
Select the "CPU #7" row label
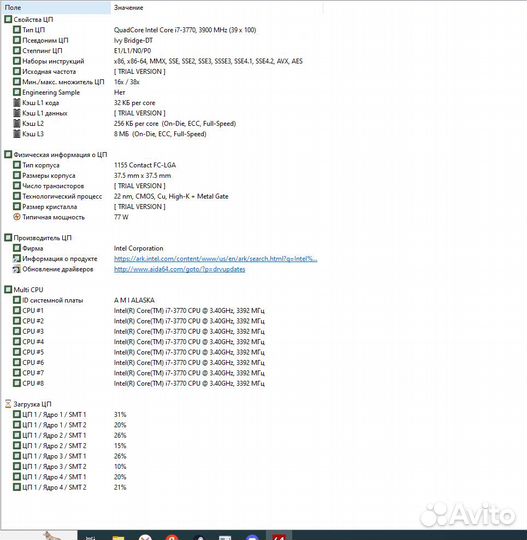33,373
